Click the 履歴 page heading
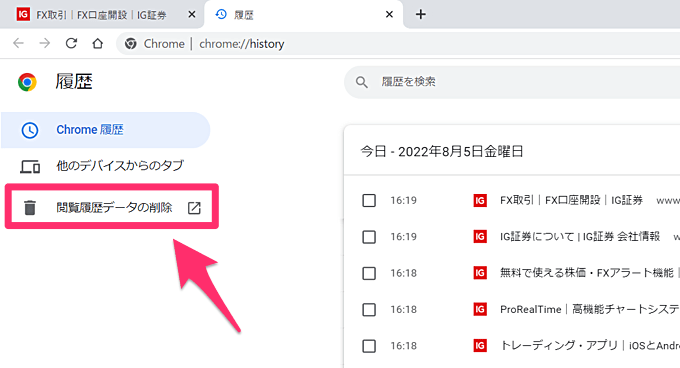Viewport: 680px width, 368px height. (x=74, y=82)
